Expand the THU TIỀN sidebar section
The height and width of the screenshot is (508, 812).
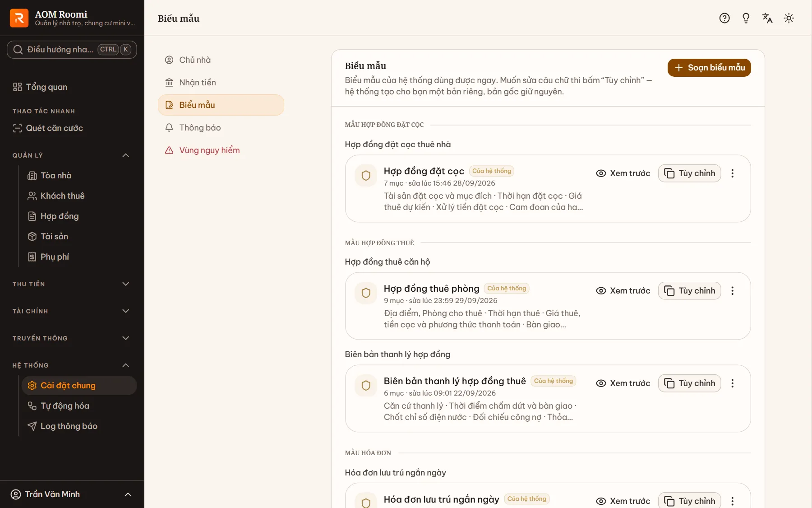(72, 284)
